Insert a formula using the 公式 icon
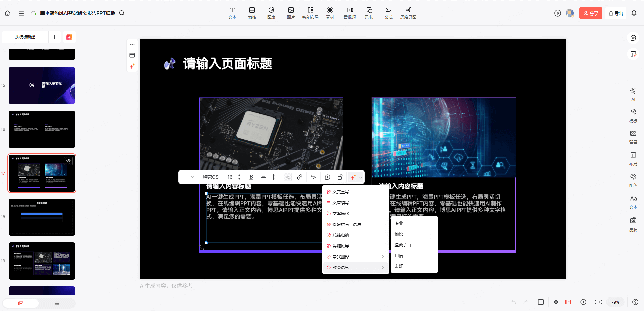 (x=388, y=13)
